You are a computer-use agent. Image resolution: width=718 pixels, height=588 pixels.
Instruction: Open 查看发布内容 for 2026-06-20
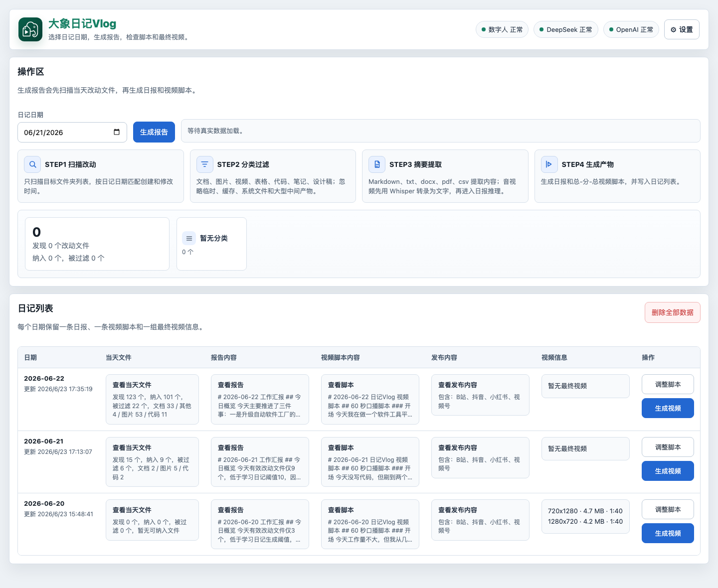pyautogui.click(x=480, y=520)
